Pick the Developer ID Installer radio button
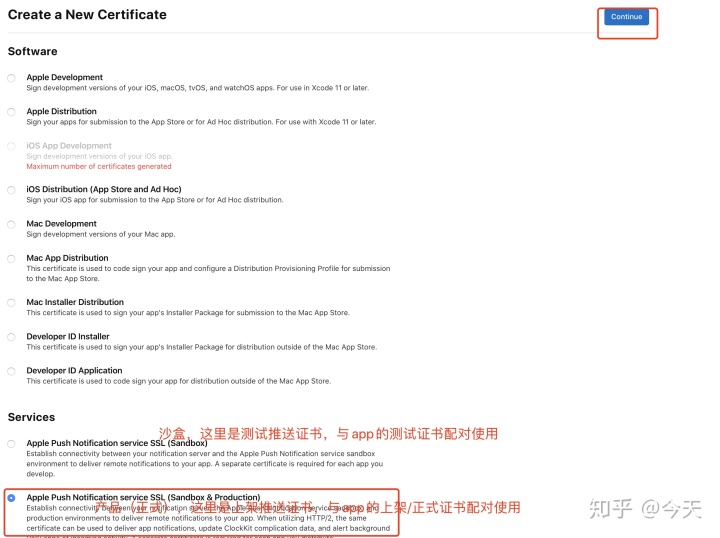The height and width of the screenshot is (538, 720). 11,337
